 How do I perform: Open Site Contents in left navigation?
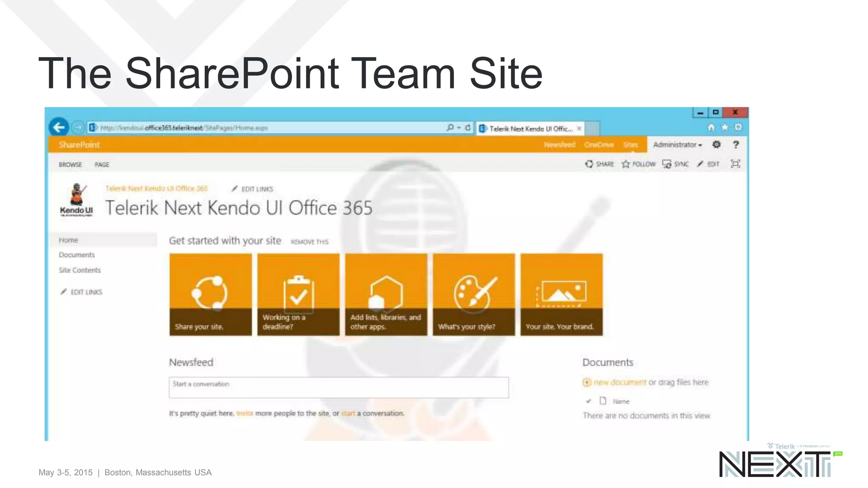pos(80,270)
